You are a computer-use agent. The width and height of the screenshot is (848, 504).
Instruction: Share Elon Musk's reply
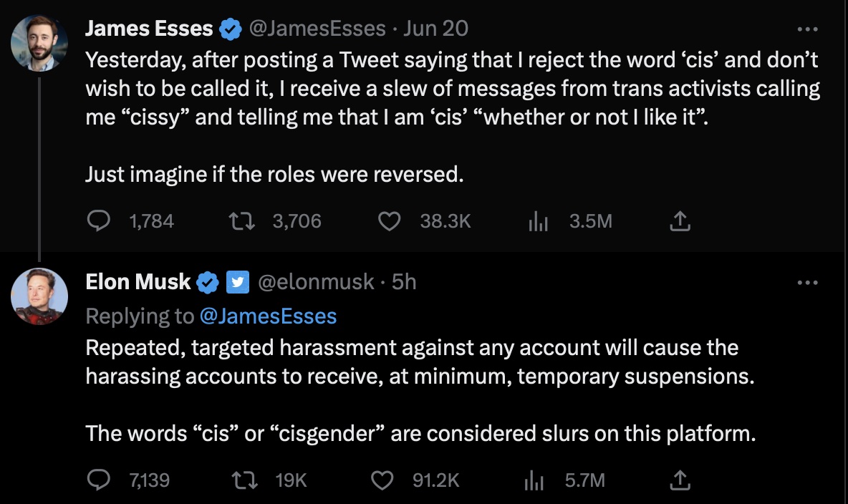click(x=679, y=480)
